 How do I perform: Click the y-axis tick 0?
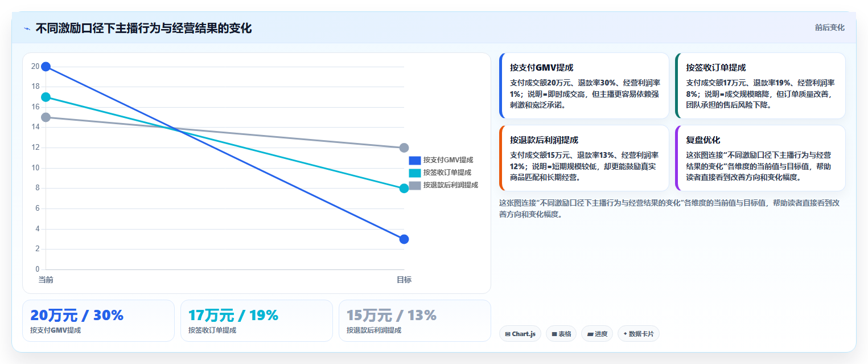coord(38,269)
